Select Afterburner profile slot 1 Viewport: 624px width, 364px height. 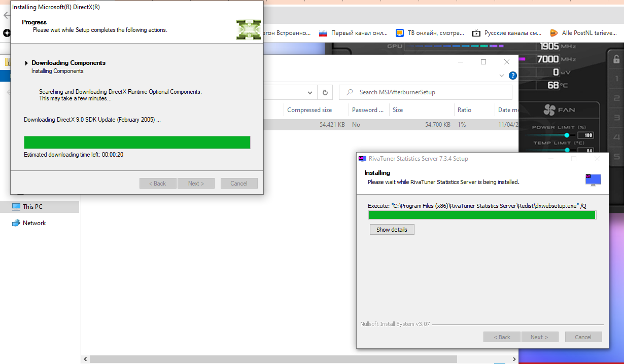pos(616,79)
